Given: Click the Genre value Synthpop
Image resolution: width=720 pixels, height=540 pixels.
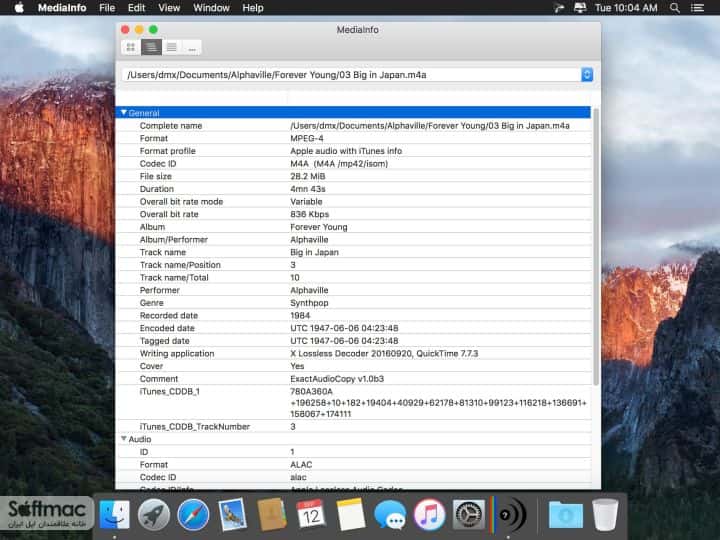Looking at the screenshot, I should [x=309, y=303].
